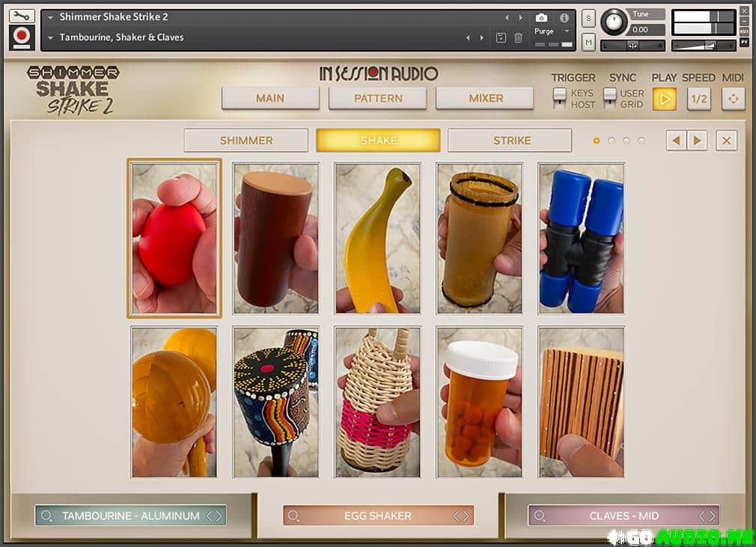Choose the red egg shaker thumbnail
The image size is (756, 547).
[174, 239]
